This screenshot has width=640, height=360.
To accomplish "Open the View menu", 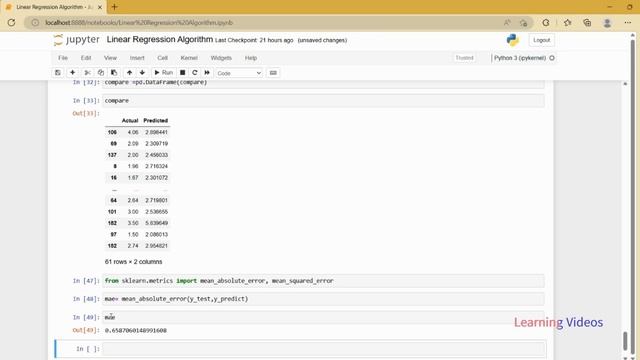I will coord(110,58).
